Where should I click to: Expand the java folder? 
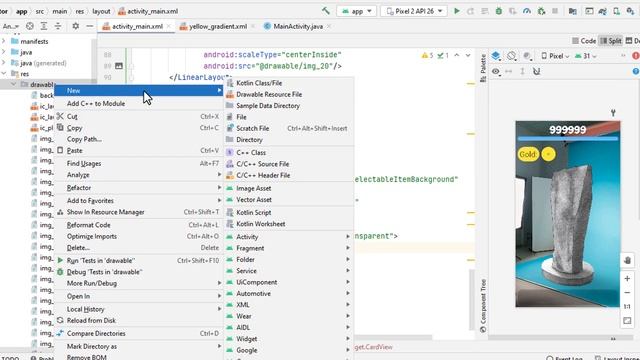coord(4,52)
